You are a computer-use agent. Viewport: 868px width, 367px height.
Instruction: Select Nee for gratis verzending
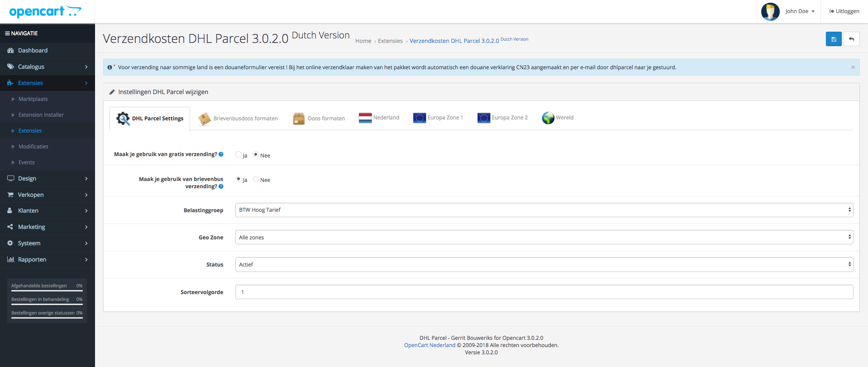click(x=256, y=155)
